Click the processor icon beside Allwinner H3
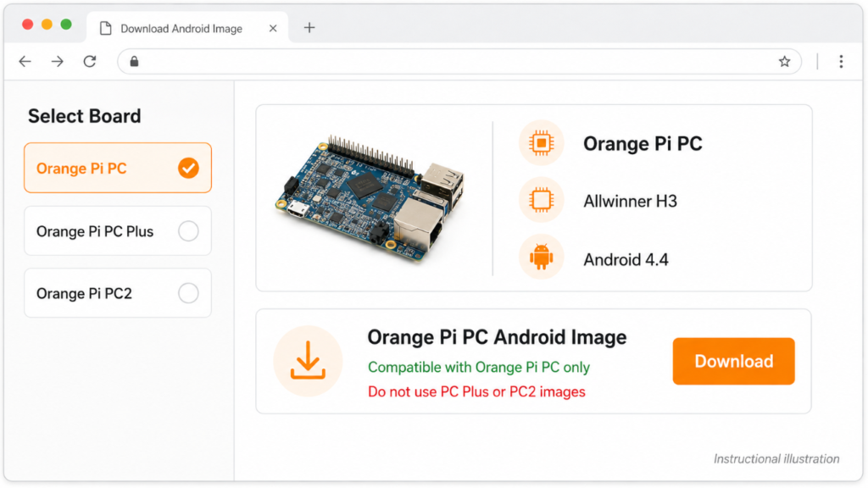 [x=541, y=200]
